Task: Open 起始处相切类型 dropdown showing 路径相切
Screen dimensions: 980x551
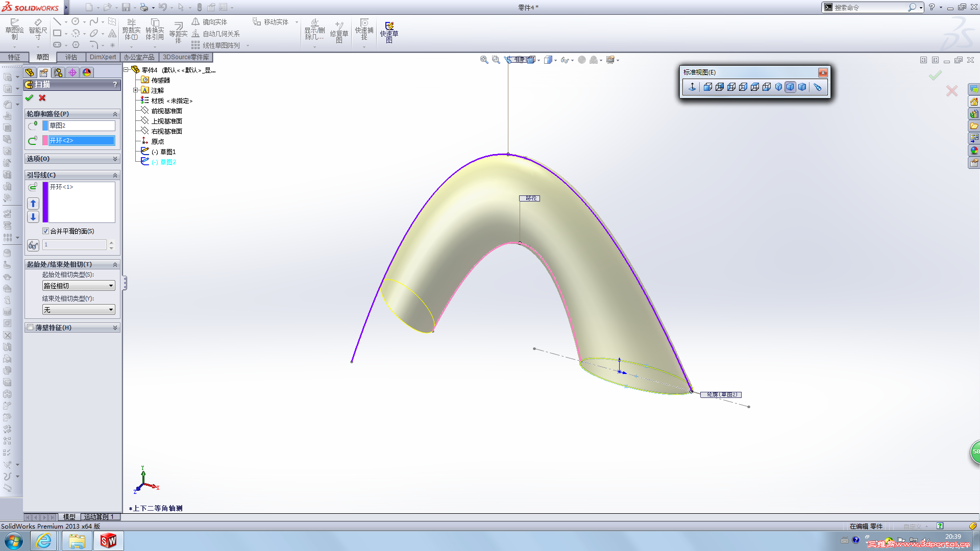Action: [79, 286]
